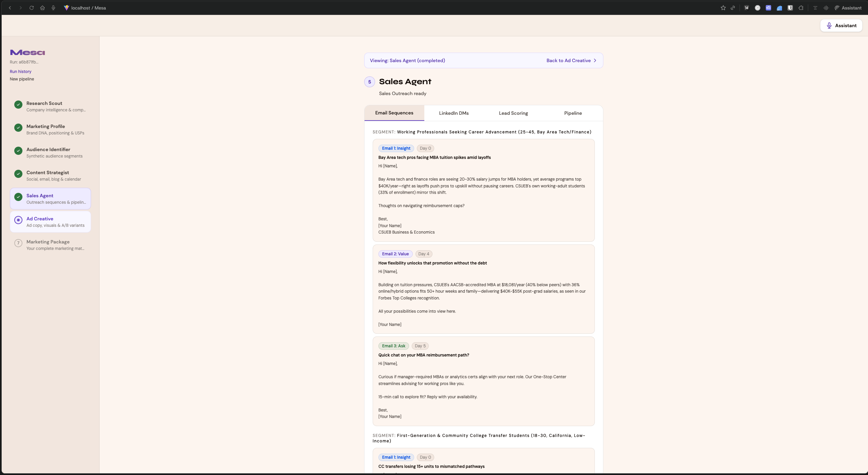Open the Bitwarden shield extension
Viewport: 868px width, 475px height.
pyautogui.click(x=790, y=8)
